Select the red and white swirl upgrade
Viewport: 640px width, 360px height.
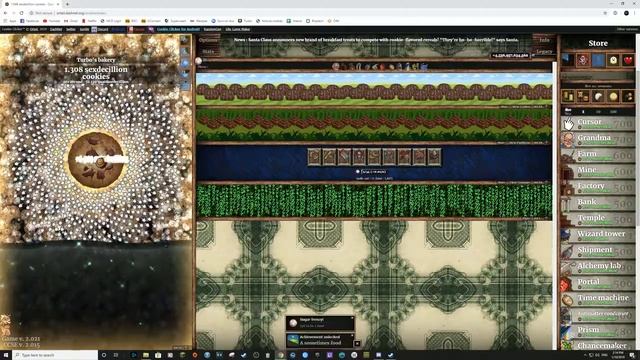pos(583,60)
